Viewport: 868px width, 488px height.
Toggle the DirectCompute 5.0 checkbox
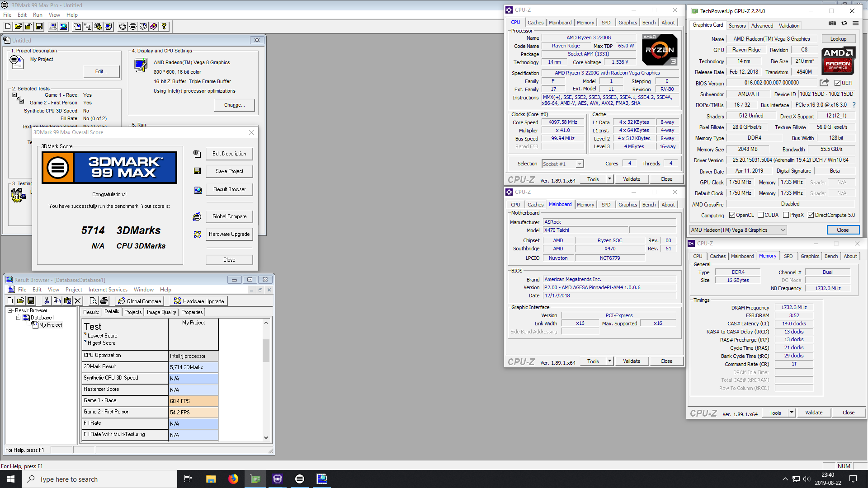pos(811,215)
